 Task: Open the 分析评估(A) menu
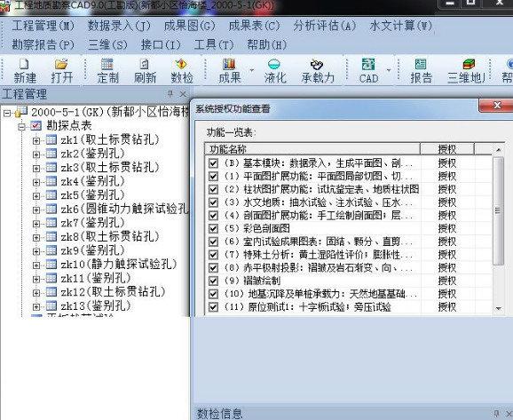tap(324, 26)
